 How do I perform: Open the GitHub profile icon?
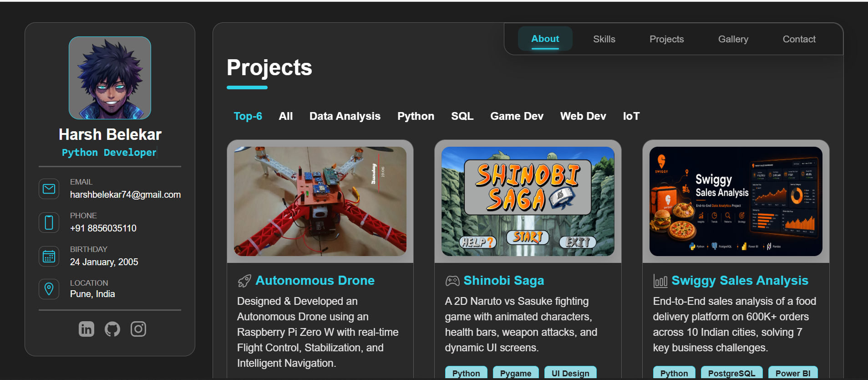tap(112, 329)
